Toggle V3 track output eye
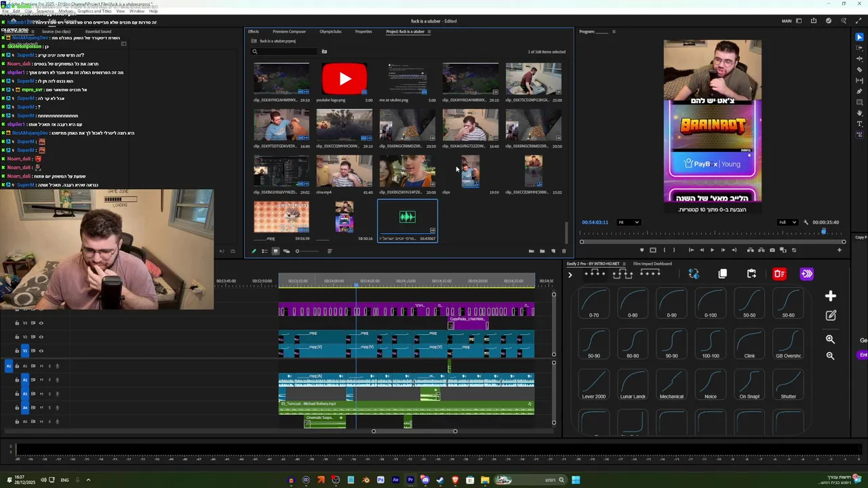This screenshot has width=868, height=488. 41,323
